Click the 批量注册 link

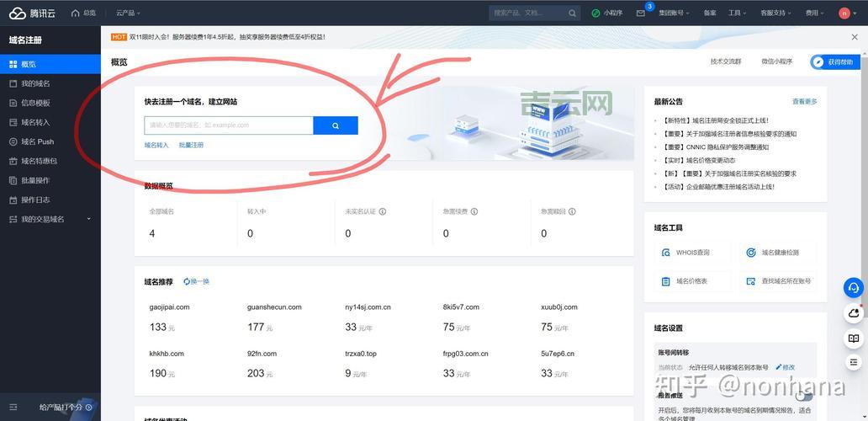pos(191,145)
